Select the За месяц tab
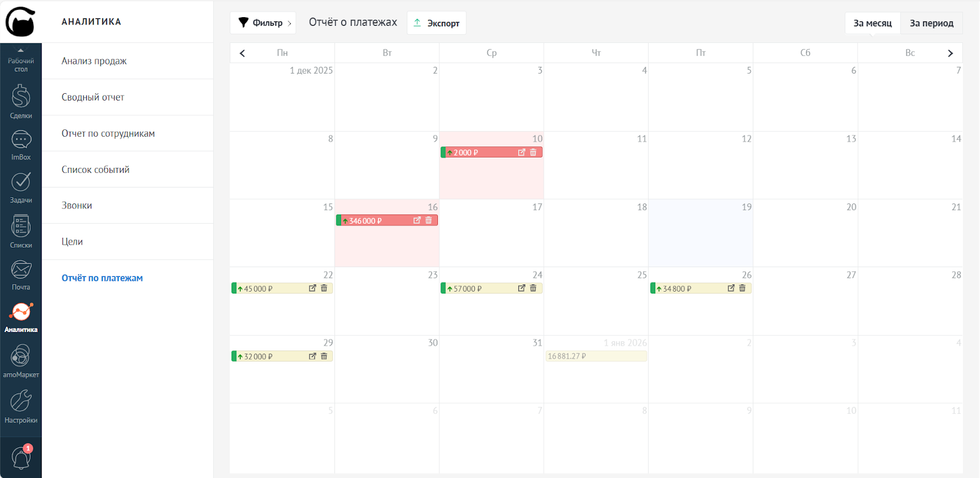The width and height of the screenshot is (980, 478). click(x=872, y=23)
